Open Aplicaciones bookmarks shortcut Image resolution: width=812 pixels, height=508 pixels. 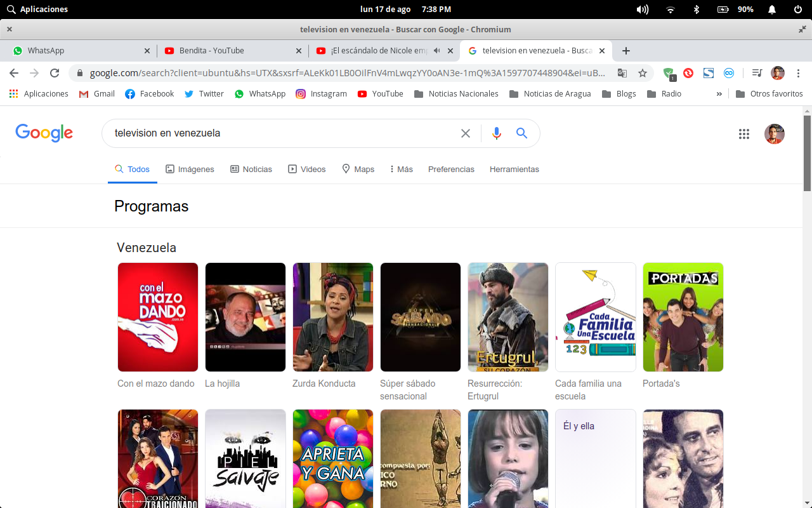point(39,94)
